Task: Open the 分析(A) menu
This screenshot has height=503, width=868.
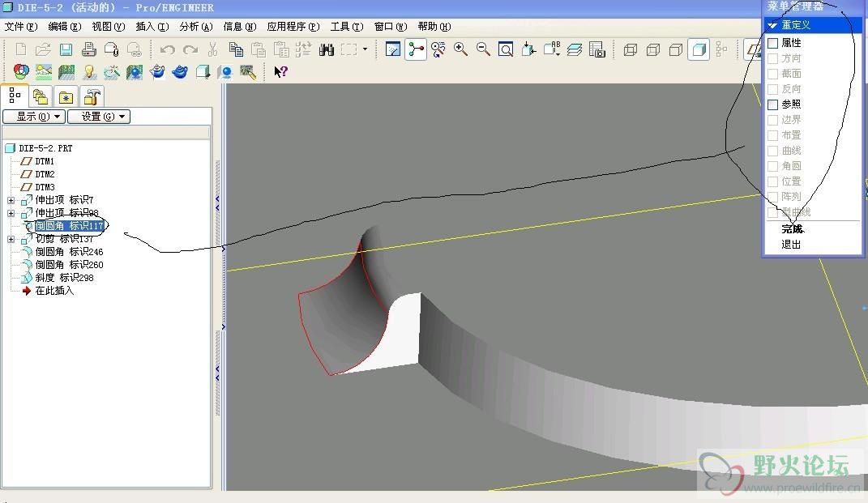Action: tap(196, 27)
